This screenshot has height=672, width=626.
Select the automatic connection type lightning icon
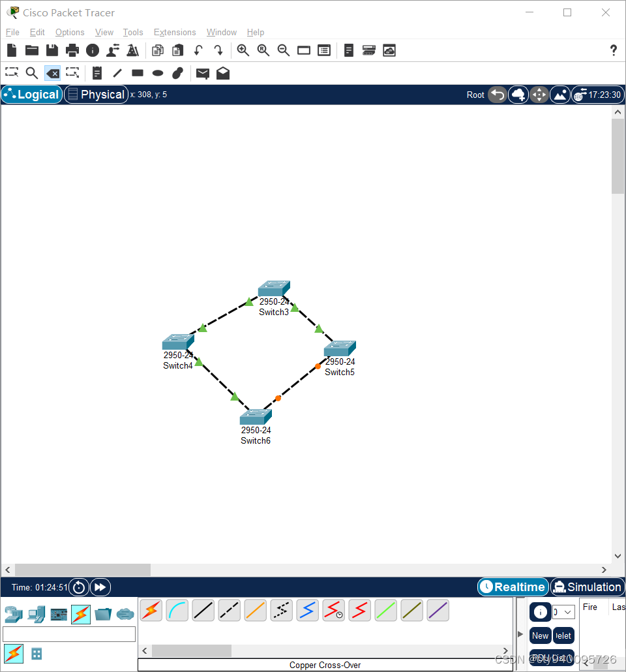(151, 610)
